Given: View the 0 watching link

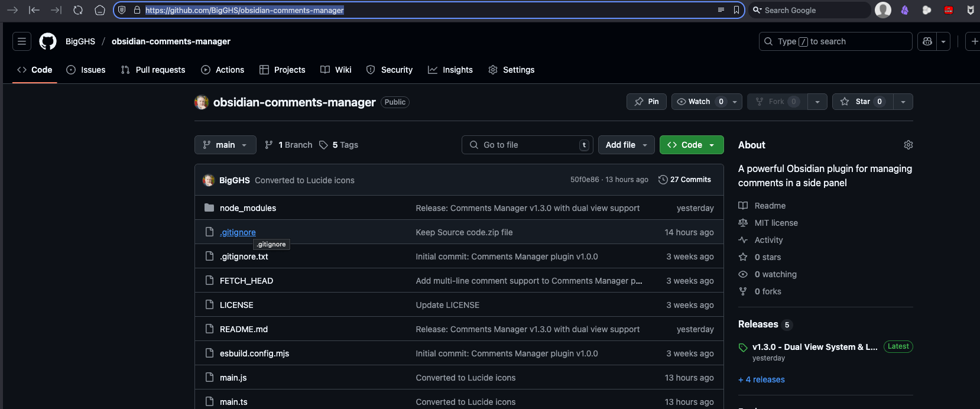Looking at the screenshot, I should coord(767,274).
